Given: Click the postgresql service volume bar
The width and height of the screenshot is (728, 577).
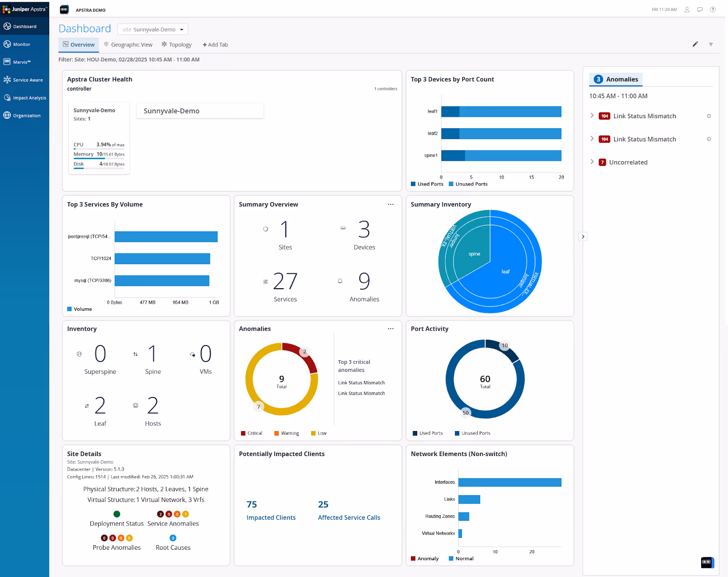Looking at the screenshot, I should (x=166, y=236).
